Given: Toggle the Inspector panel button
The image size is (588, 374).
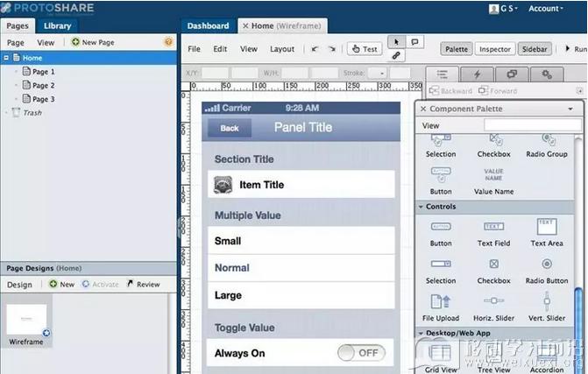Looking at the screenshot, I should pos(495,49).
